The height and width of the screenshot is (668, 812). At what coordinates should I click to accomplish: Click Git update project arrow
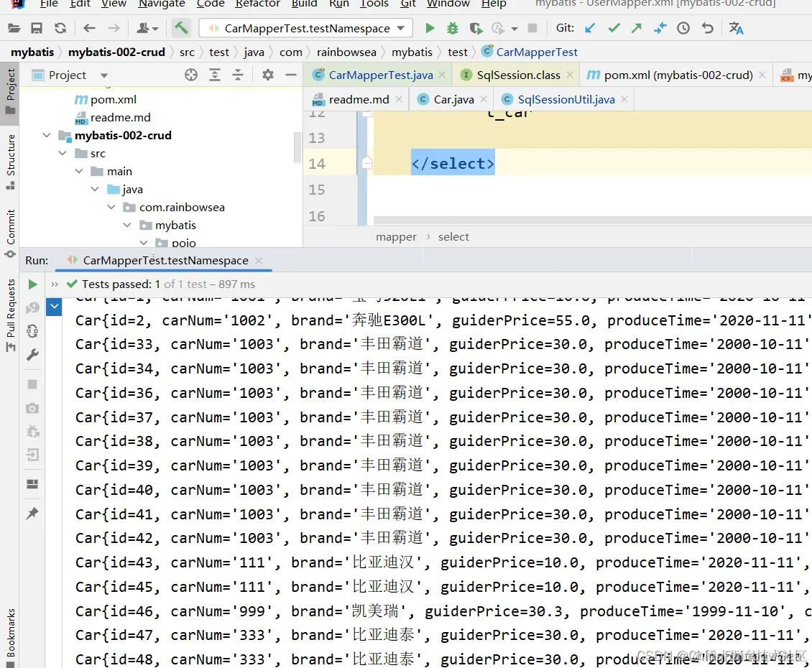coord(589,28)
